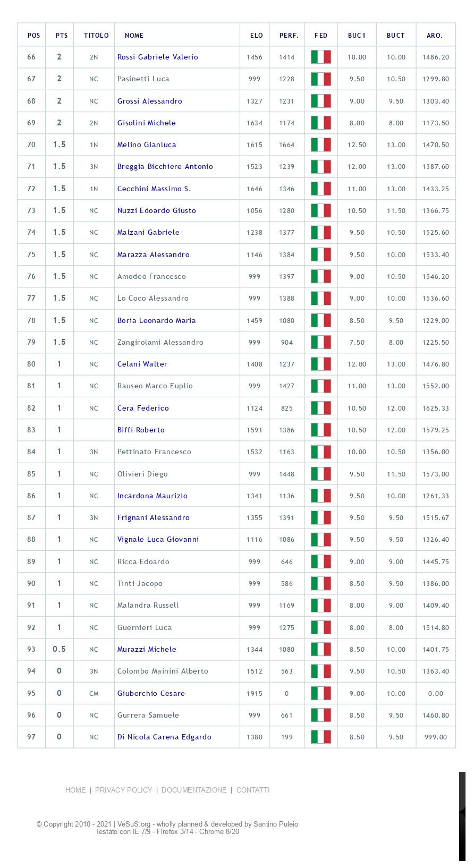474x868 pixels.
Task: Click flag for Di Nicola Carena Edgardo
Action: point(321,737)
